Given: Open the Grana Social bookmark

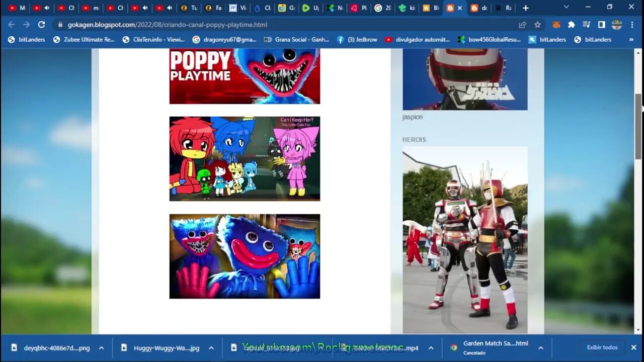Looking at the screenshot, I should 297,39.
